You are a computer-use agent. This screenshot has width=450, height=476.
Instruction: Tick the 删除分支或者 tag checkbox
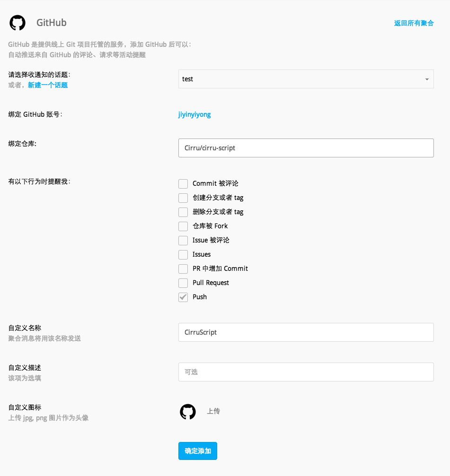coord(183,212)
